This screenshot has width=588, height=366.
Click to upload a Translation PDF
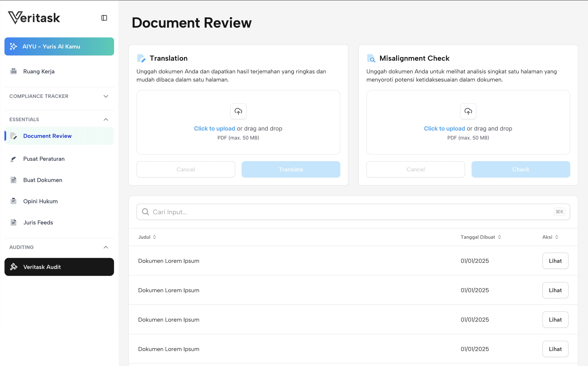tap(214, 128)
